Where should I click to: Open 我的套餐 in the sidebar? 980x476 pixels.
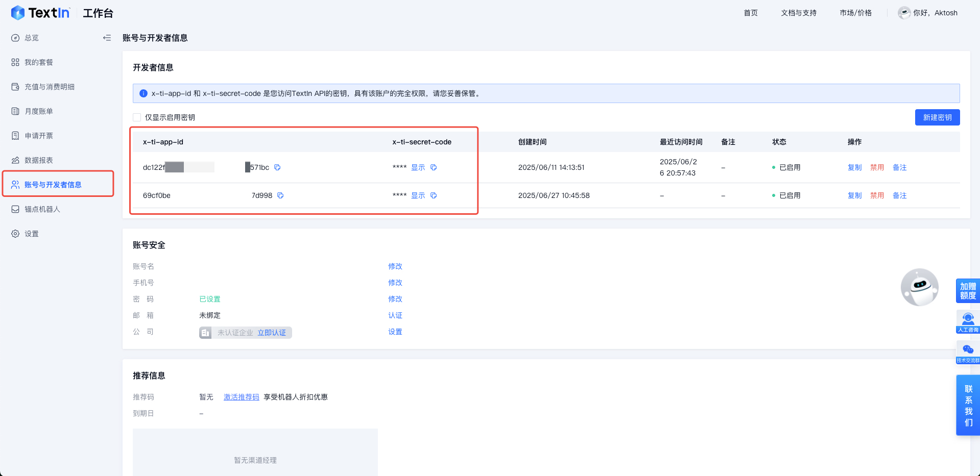39,62
